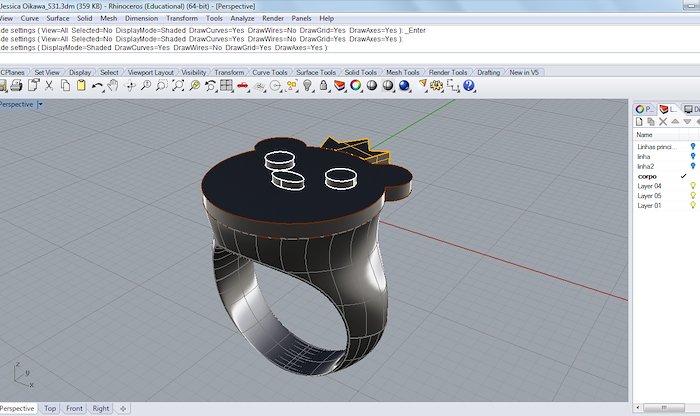This screenshot has height=416, width=700.
Task: Click the Dimension tool icon
Action: click(453, 86)
